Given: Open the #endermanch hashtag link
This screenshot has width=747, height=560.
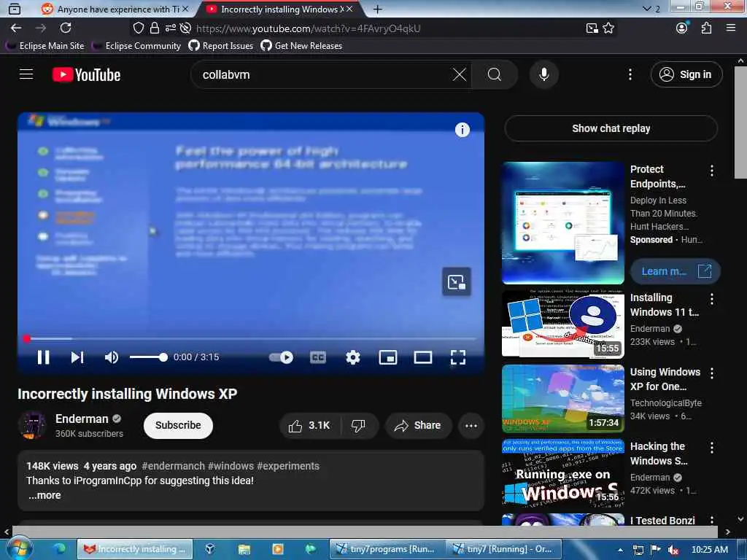Looking at the screenshot, I should pyautogui.click(x=174, y=466).
